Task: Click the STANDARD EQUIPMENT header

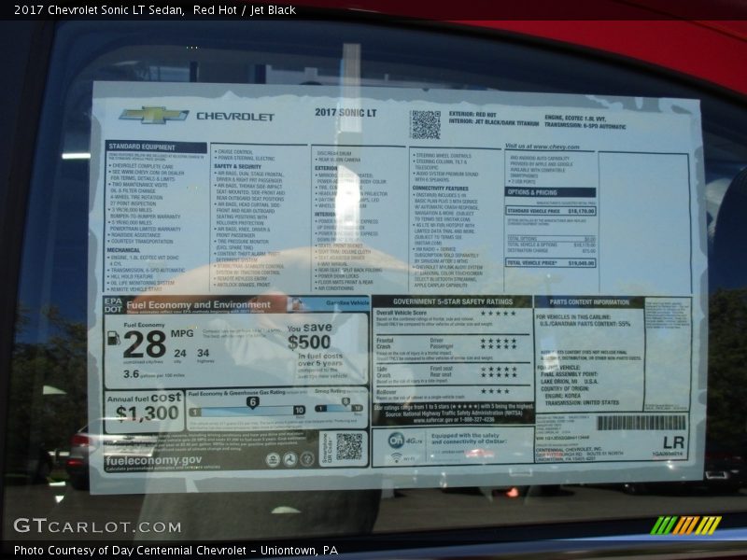Action: click(x=156, y=147)
